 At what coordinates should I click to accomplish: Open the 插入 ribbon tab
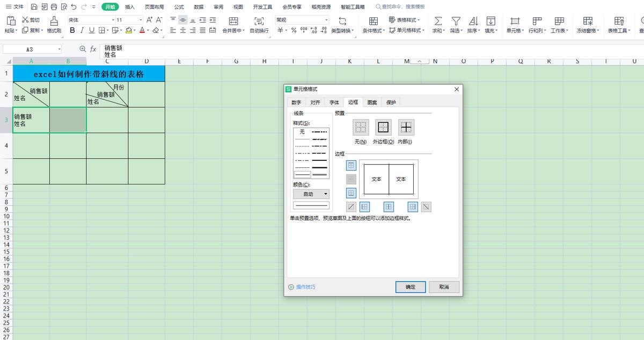coord(130,7)
